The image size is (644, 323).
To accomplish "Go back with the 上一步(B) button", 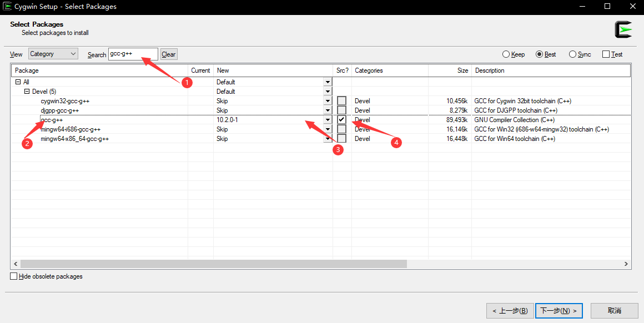I will coord(510,311).
